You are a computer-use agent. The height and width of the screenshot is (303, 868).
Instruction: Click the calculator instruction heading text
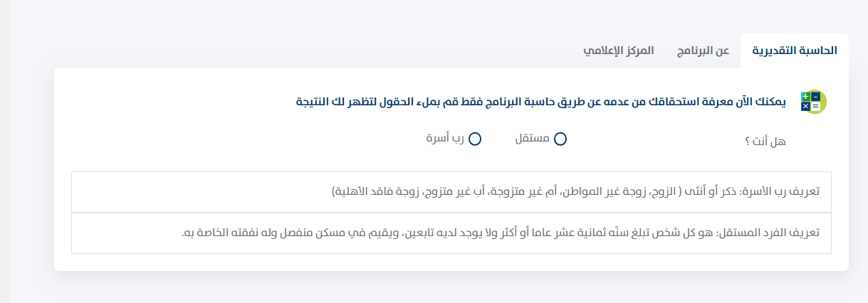(x=541, y=102)
